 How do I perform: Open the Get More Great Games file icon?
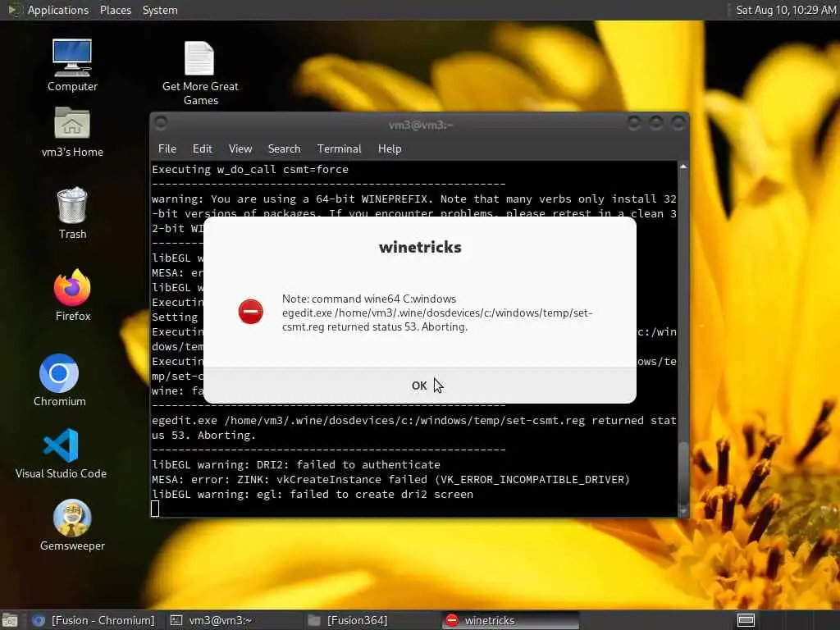pos(200,73)
